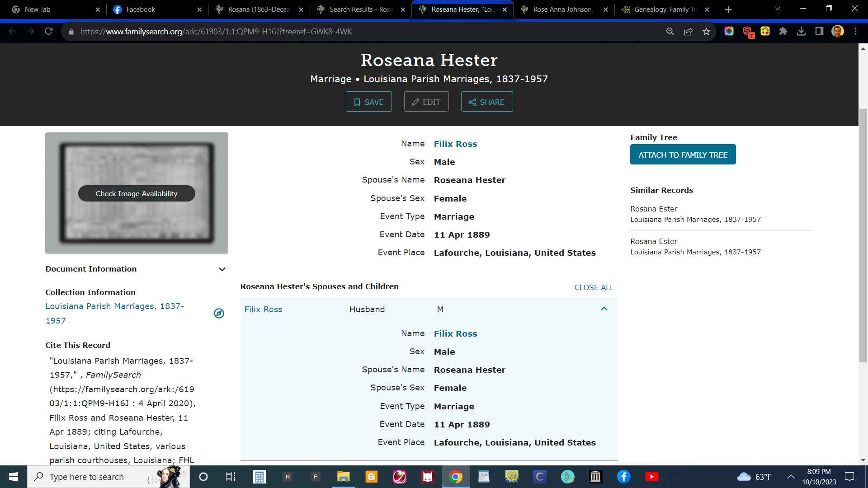Click the compass icon beside collection link
868x488 pixels.
point(219,313)
